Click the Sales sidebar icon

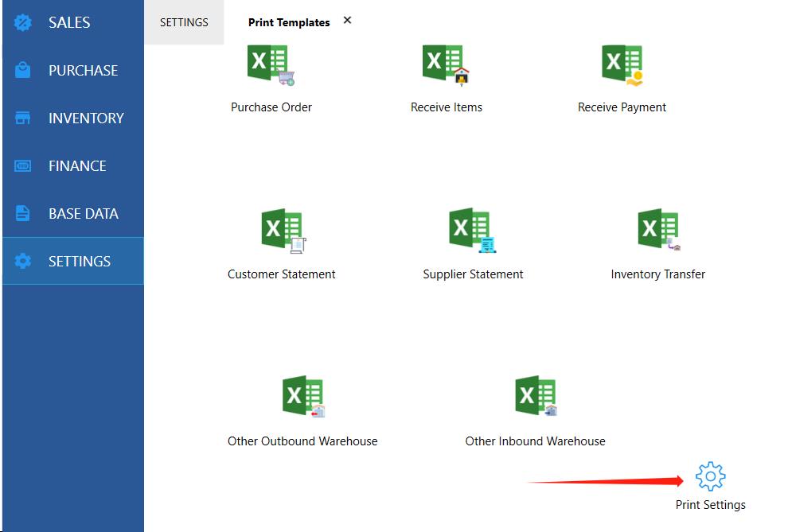coord(22,22)
